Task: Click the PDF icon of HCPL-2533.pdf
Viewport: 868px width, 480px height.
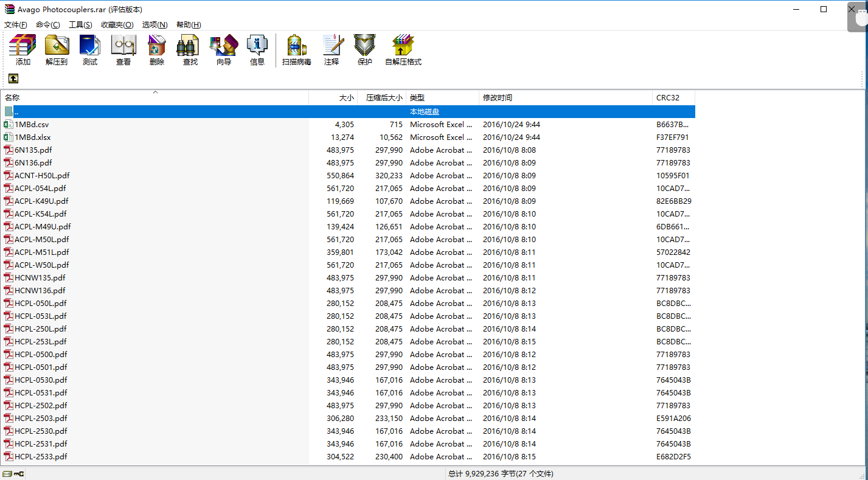Action: [9, 456]
